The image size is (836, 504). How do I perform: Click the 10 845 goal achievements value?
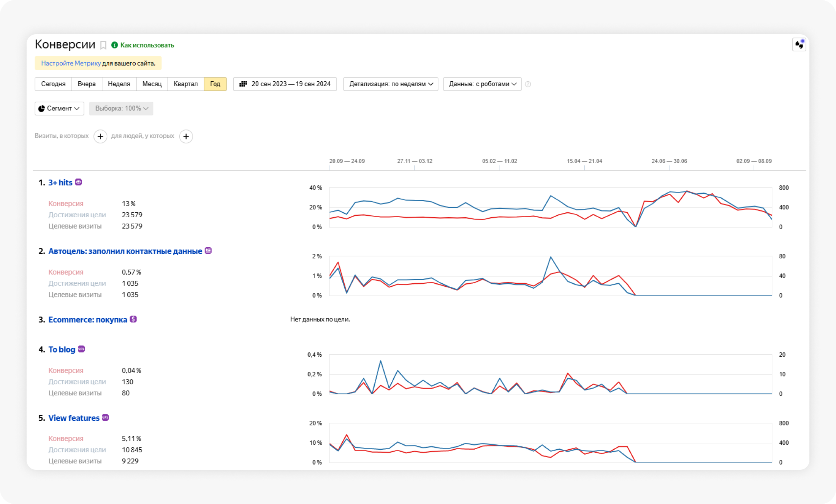click(132, 450)
